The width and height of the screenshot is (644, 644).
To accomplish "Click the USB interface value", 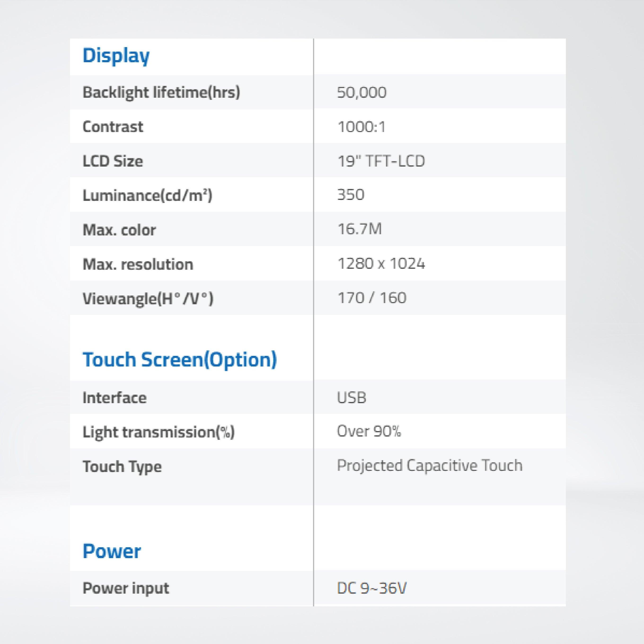I will click(x=352, y=398).
